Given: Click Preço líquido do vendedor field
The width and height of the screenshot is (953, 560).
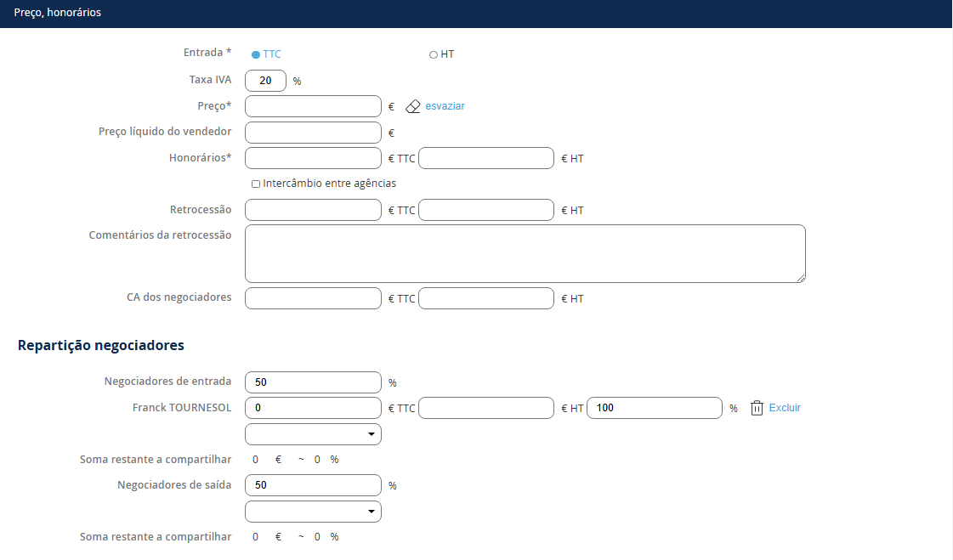Looking at the screenshot, I should tap(313, 133).
